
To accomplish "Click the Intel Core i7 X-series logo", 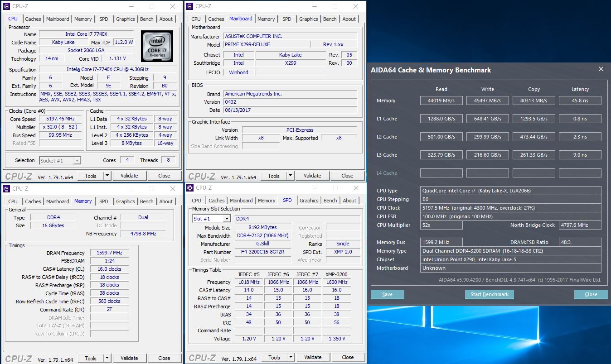I will [x=157, y=47].
